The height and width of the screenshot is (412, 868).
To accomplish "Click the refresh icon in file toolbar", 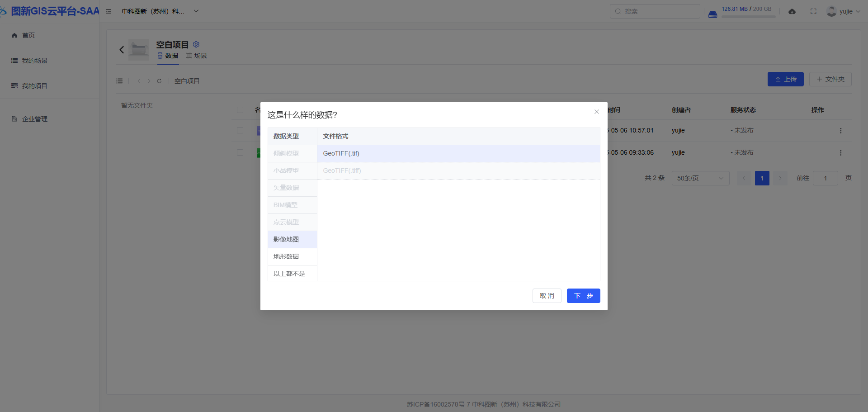I will 159,81.
